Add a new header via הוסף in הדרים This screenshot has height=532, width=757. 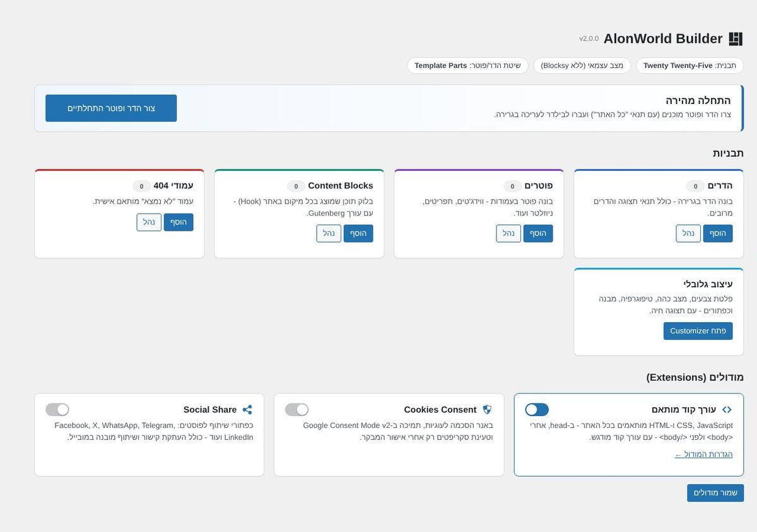pos(718,233)
